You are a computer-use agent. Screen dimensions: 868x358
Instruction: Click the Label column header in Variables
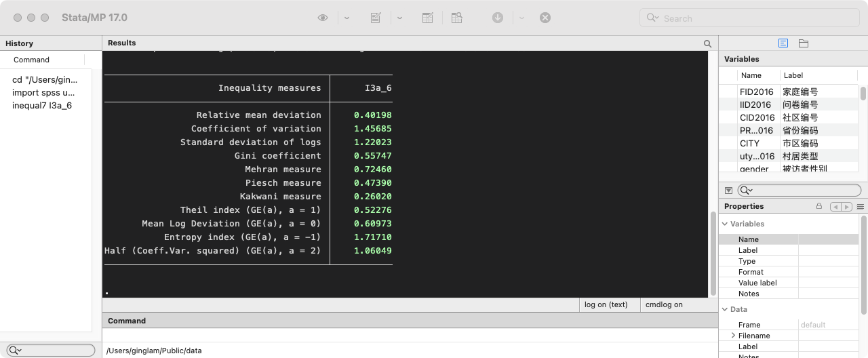click(x=793, y=75)
